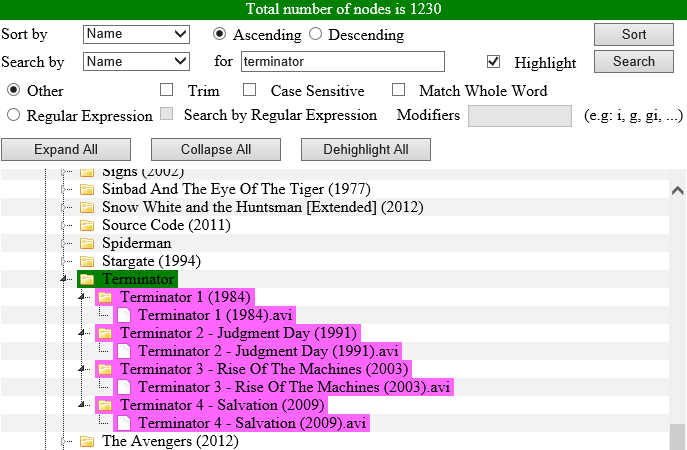
Task: Click the tree scrollbar up arrow
Action: [x=677, y=190]
